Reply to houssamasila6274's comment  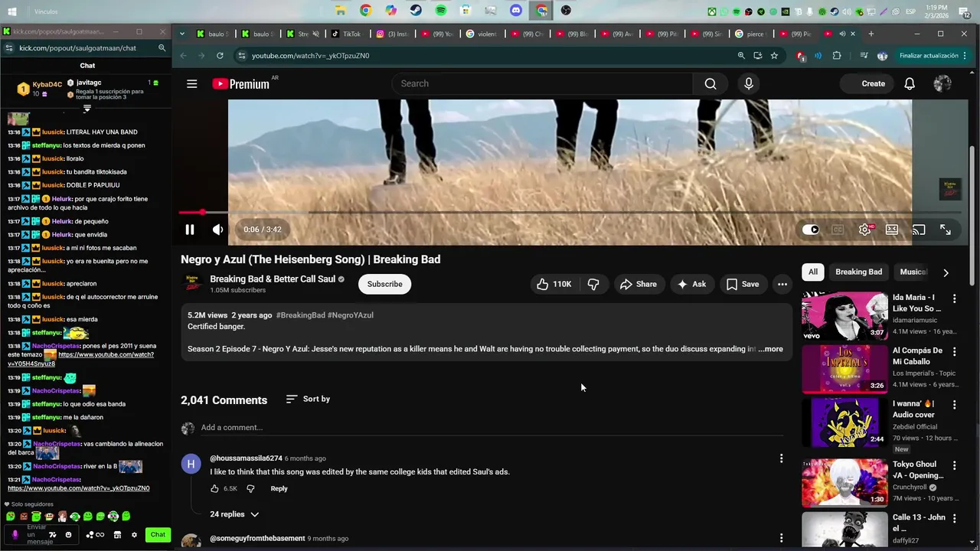(279, 488)
